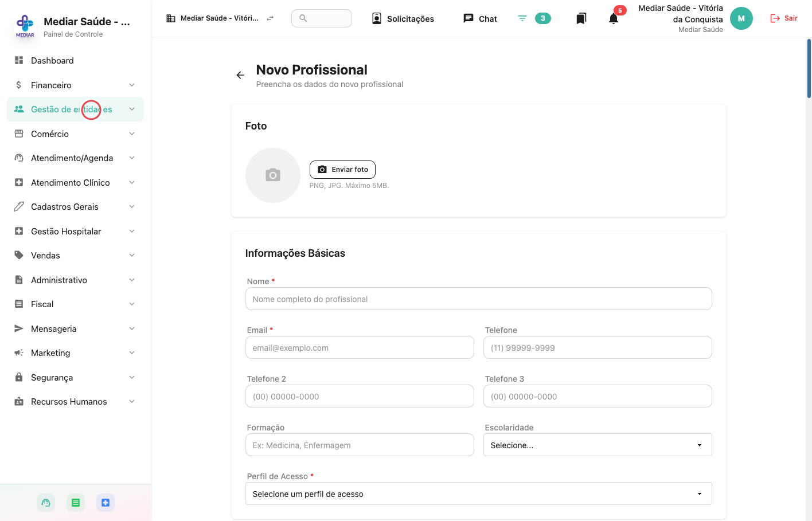Open Dashboard in the sidebar
812x521 pixels.
tap(75, 61)
